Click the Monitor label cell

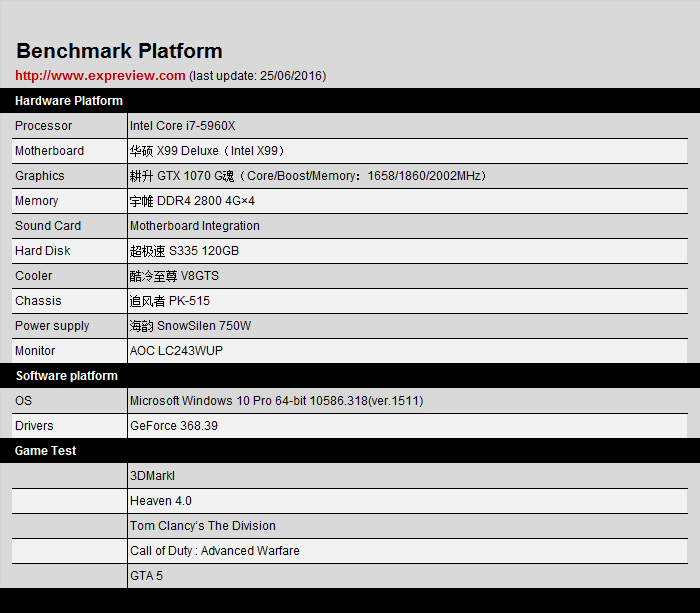point(69,351)
